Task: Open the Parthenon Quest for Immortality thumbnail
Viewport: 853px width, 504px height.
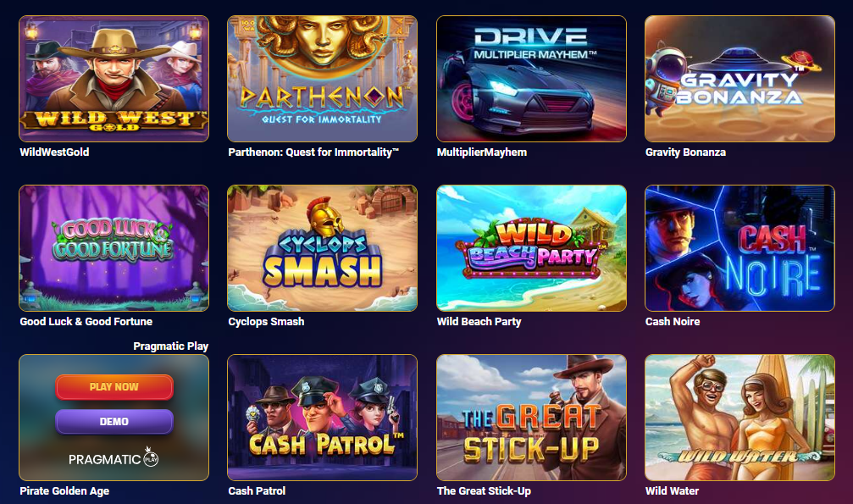Action: pos(322,79)
